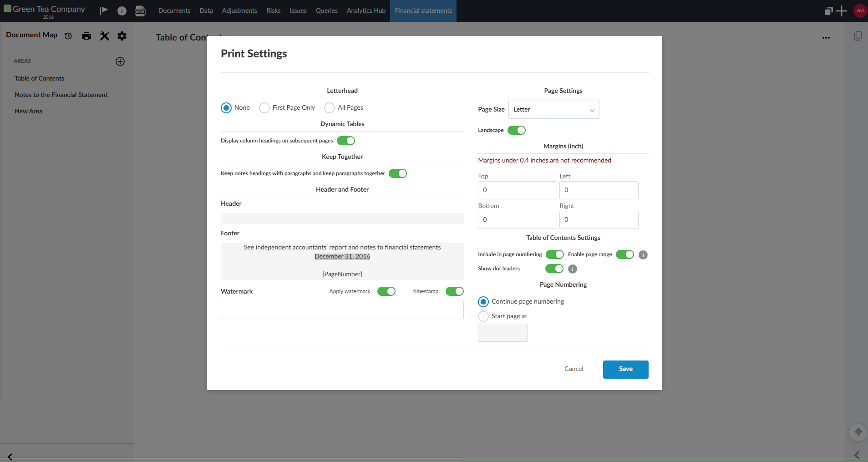
Task: Click inside the Watermark text field
Action: (342, 310)
